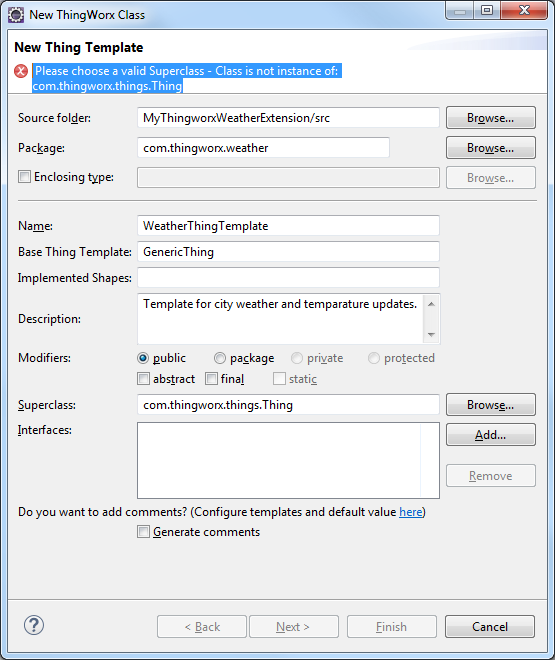This screenshot has height=660, width=555.
Task: Check the Enclosing type checkbox
Action: pos(24,176)
